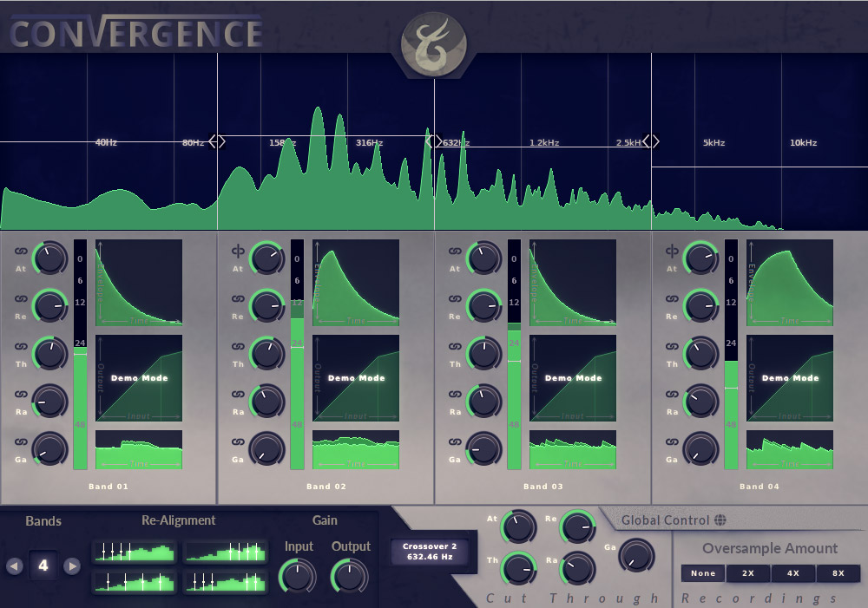Viewport: 868px width, 608px height.
Task: Click the Band 04 label
Action: pyautogui.click(x=759, y=487)
